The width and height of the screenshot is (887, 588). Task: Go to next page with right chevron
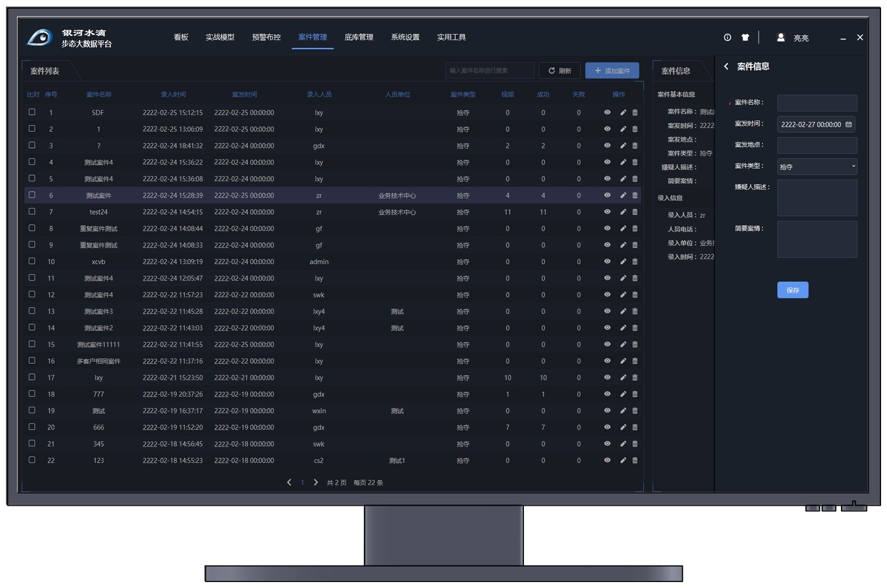click(x=316, y=482)
